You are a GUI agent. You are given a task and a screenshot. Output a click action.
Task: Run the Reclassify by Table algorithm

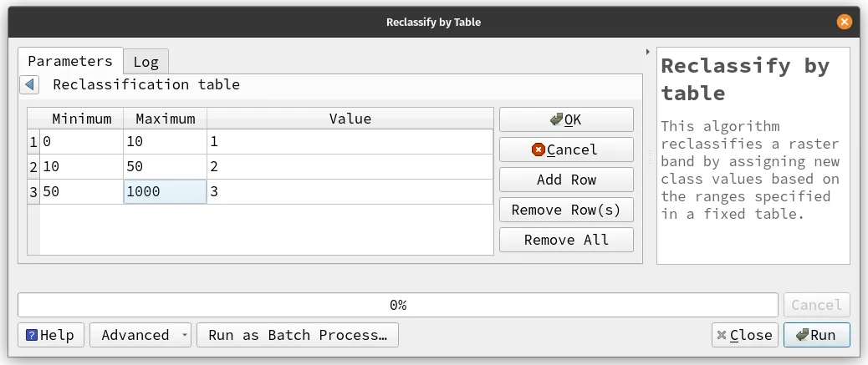816,335
